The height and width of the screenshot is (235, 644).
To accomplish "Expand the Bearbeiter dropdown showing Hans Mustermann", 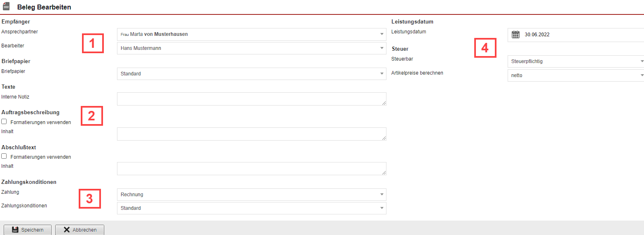I will click(251, 48).
